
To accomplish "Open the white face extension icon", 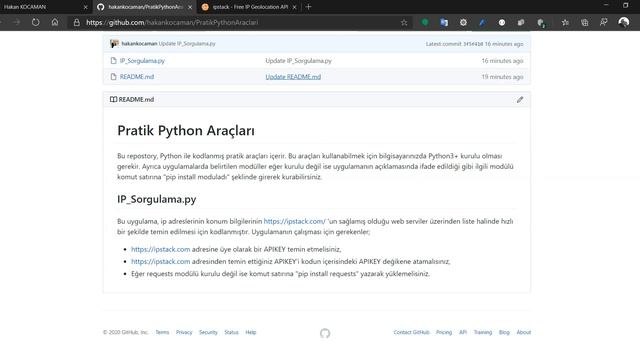I will [502, 22].
